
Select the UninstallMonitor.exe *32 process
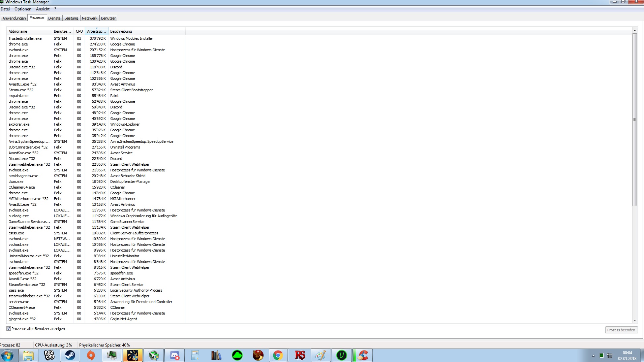click(96, 256)
